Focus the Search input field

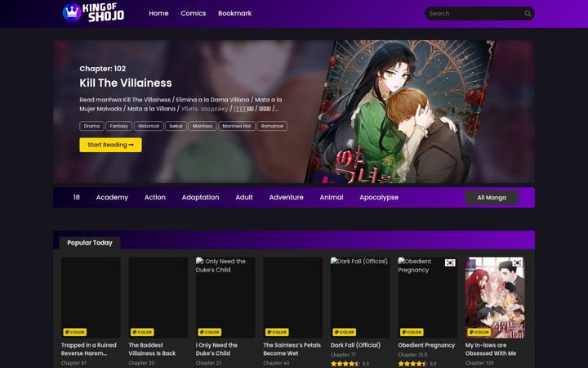(x=474, y=14)
